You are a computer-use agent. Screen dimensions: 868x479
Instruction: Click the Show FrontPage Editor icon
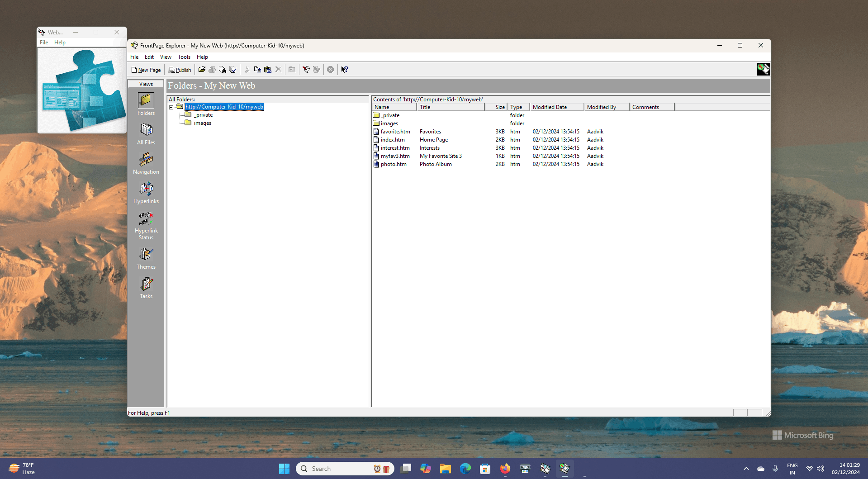pyautogui.click(x=306, y=70)
